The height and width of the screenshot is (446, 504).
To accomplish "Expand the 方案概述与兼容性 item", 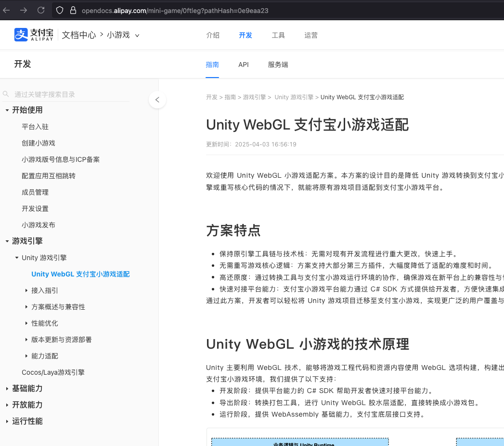I will [x=26, y=307].
